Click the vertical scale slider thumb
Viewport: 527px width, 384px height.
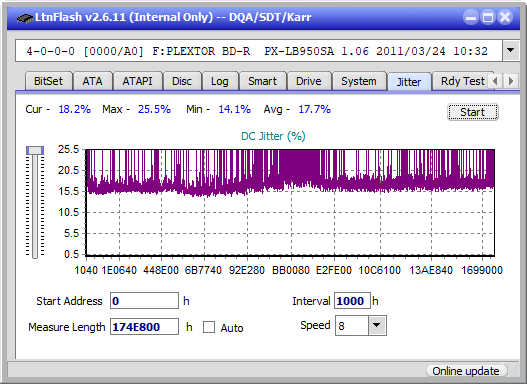pyautogui.click(x=35, y=150)
